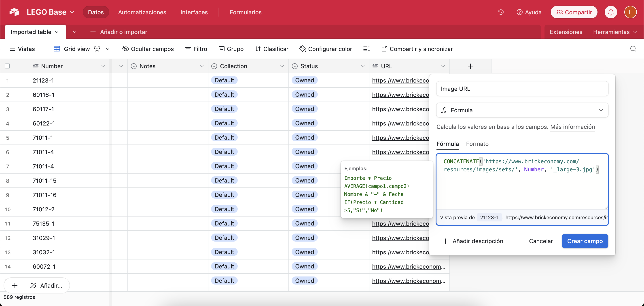Open Ocultar campos visibility options
This screenshot has height=306, width=644.
pos(148,49)
